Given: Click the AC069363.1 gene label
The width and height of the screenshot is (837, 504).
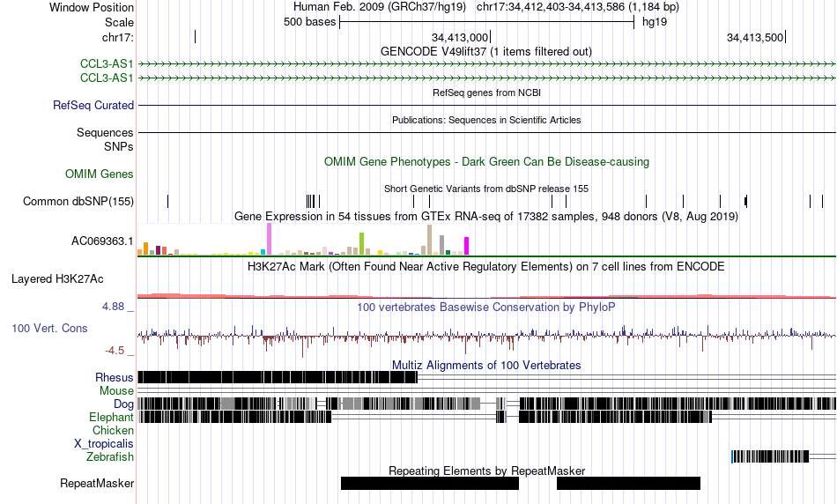Looking at the screenshot, I should coord(102,241).
